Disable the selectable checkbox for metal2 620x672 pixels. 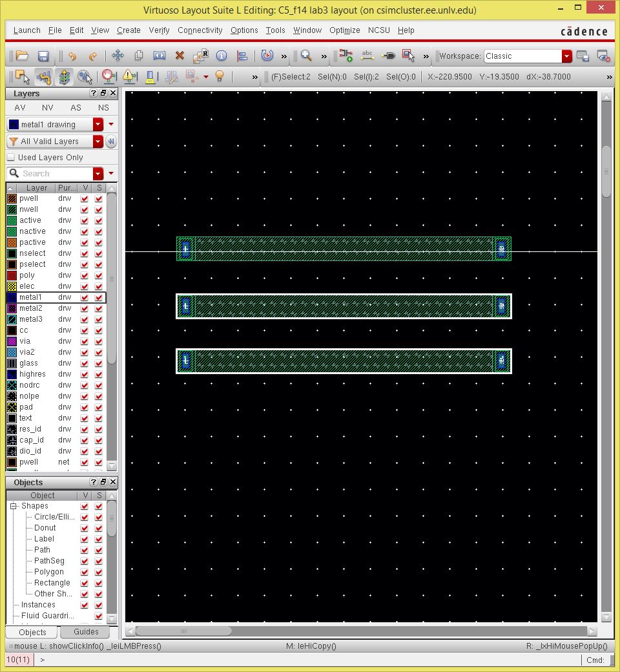pos(98,309)
